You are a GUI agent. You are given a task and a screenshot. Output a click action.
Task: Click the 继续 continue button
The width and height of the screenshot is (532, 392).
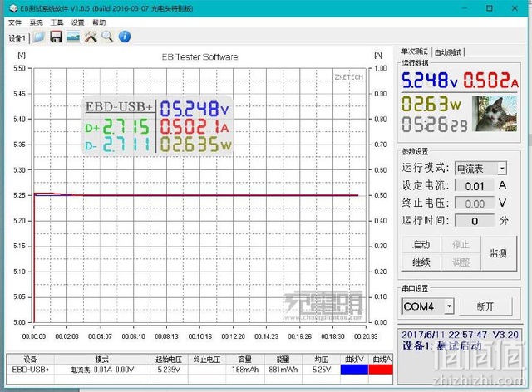coord(421,262)
